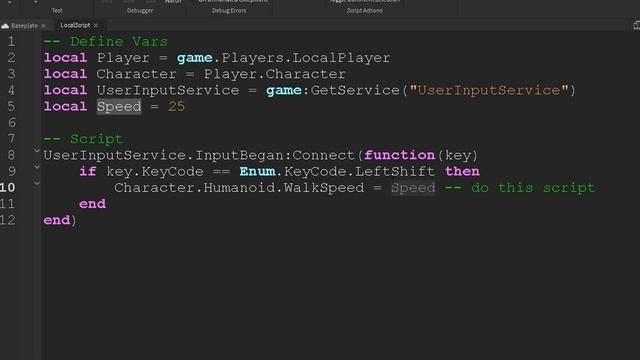Click the 'end' keyword on line 11

92,204
